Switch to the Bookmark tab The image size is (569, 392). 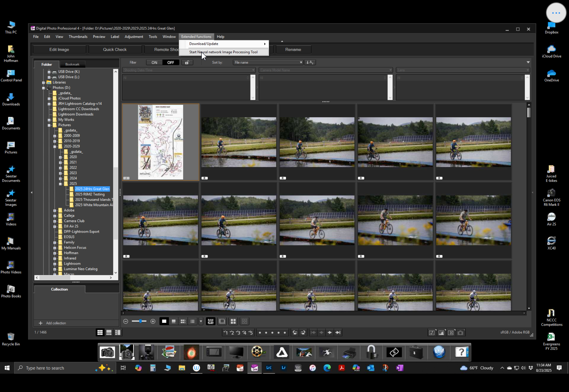72,64
